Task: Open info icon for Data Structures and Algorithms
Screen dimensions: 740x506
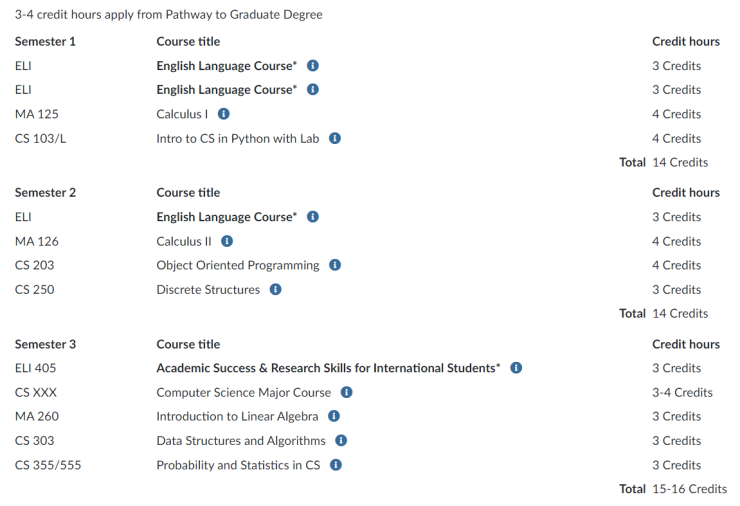Action: 341,441
